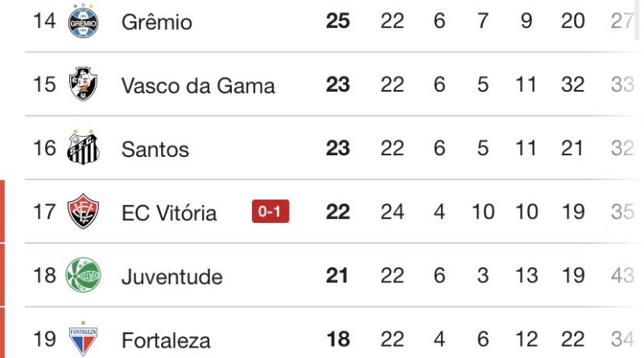Open the Grêmio team page
Viewport: 644px width, 358px height.
click(156, 22)
